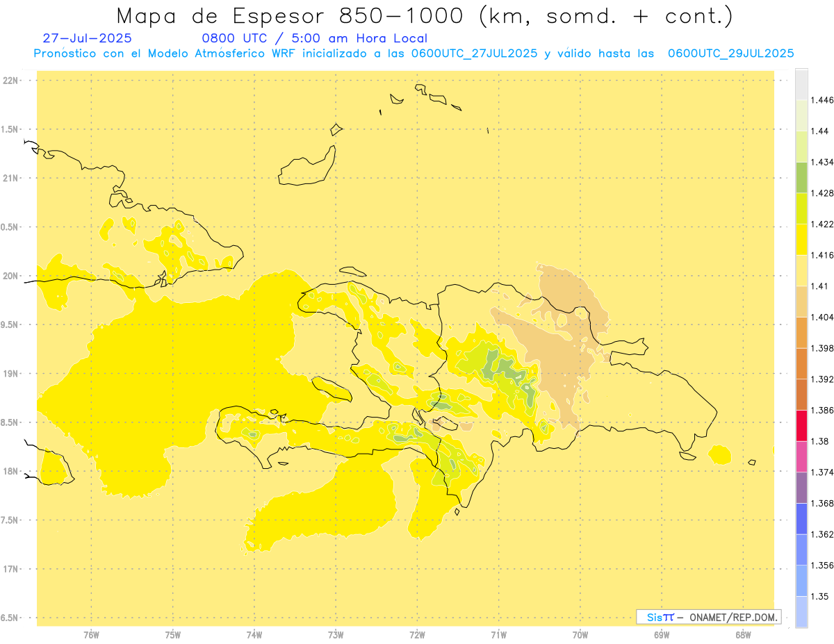This screenshot has width=834, height=644.
Task: Click the legend value '1.44'
Action: coord(819,131)
